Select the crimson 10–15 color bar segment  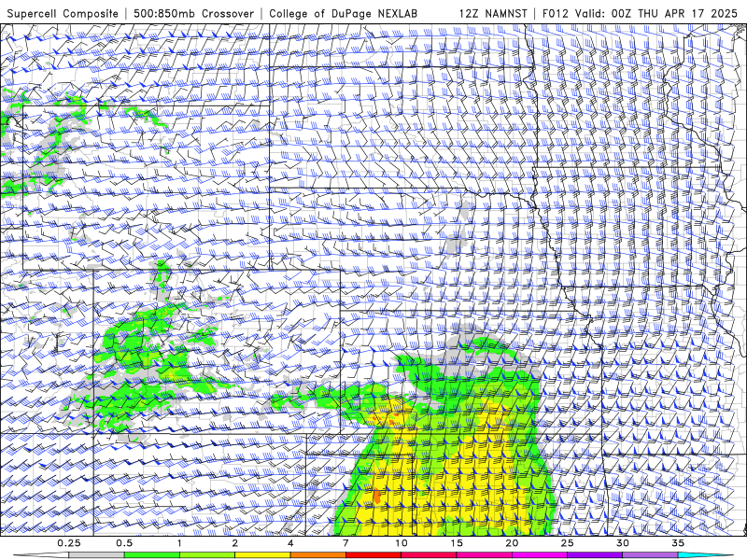point(429,555)
